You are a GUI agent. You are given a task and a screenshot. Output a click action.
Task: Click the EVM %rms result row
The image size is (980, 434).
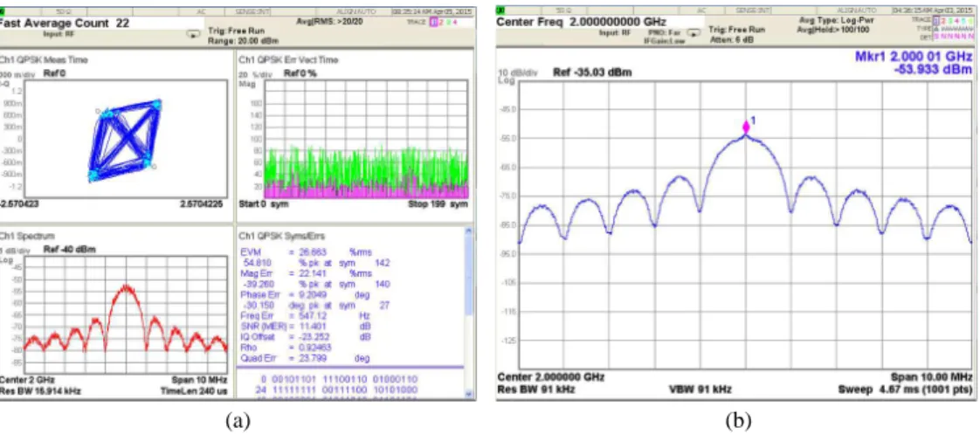point(307,252)
